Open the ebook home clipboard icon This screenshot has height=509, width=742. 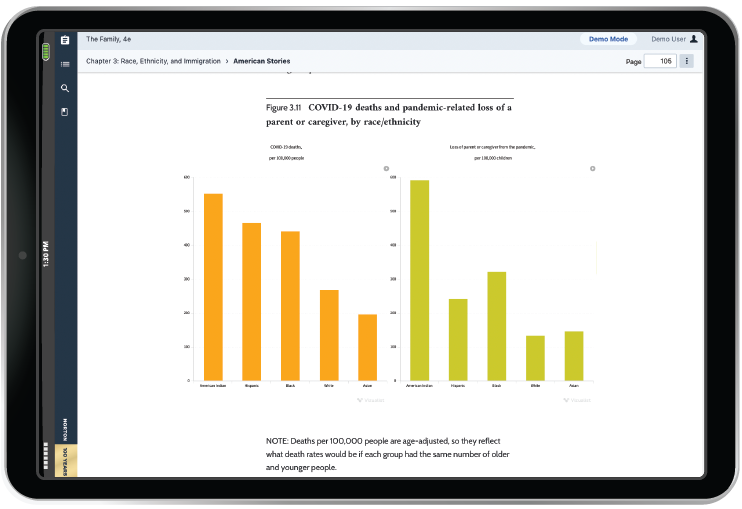65,40
